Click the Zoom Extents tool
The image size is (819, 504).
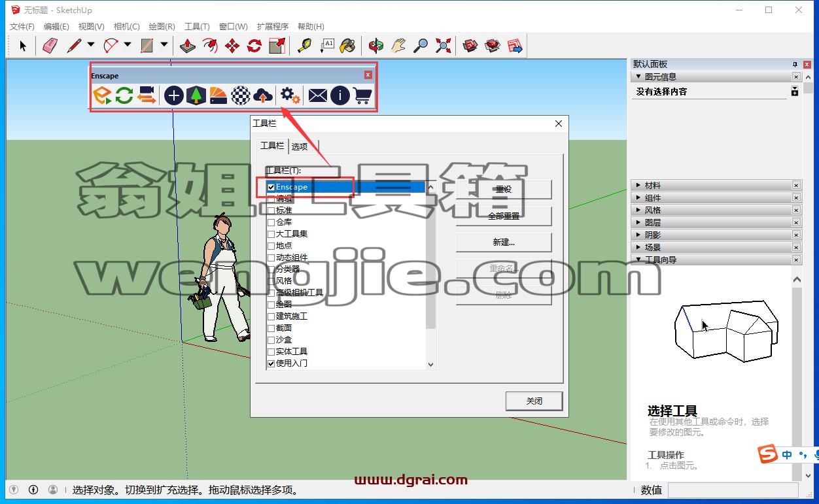[443, 45]
